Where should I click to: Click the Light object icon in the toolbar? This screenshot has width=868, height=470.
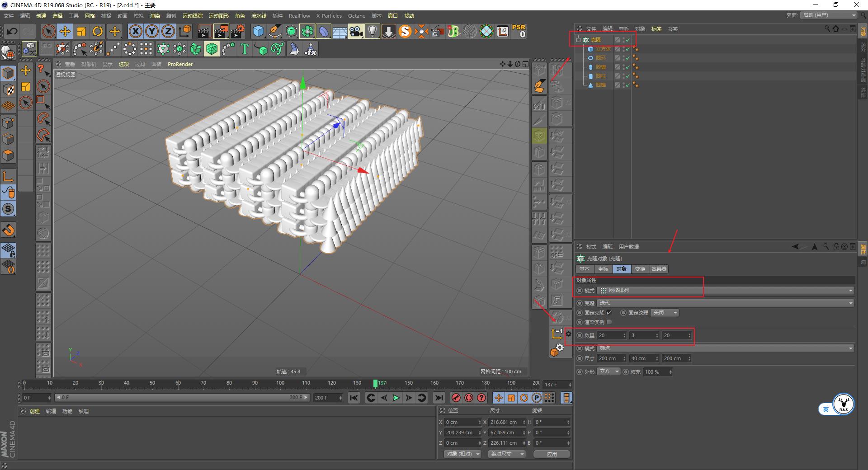[372, 31]
